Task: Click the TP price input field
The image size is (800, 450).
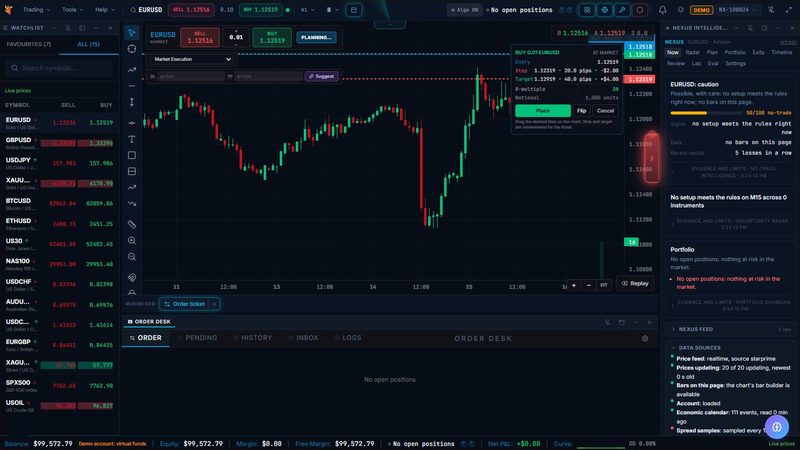Action: [x=269, y=76]
